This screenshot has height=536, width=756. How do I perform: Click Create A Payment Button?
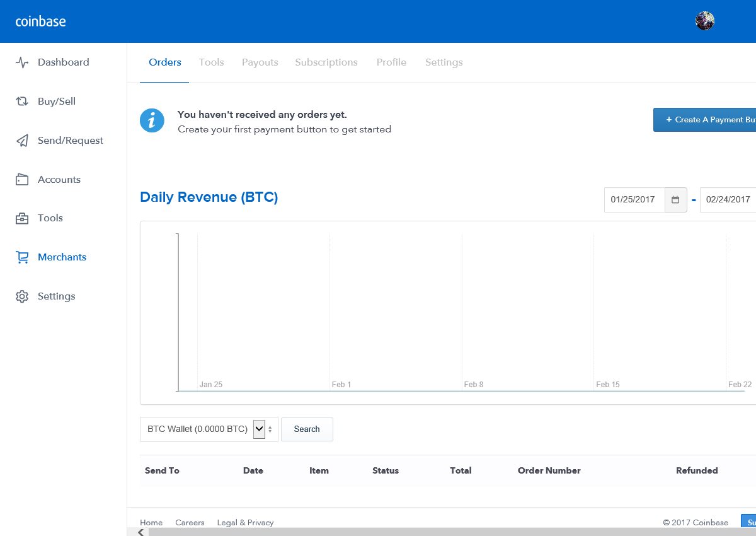click(704, 120)
